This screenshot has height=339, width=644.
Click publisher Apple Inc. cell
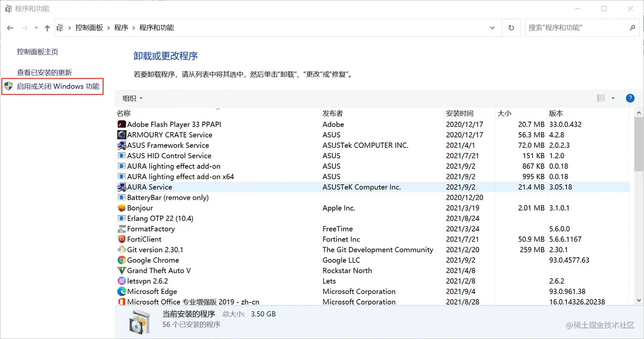(339, 208)
